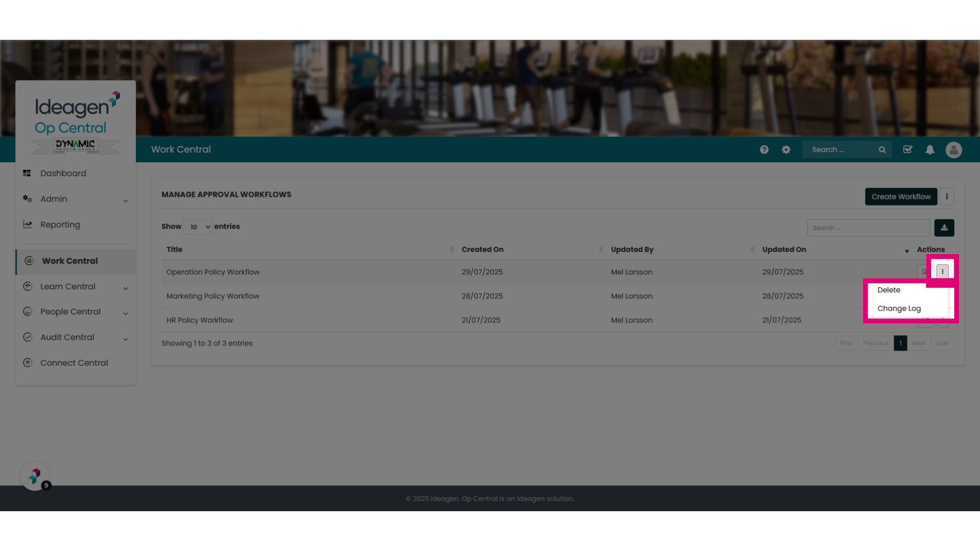
Task: Click the Create Workflow button
Action: pyautogui.click(x=901, y=196)
